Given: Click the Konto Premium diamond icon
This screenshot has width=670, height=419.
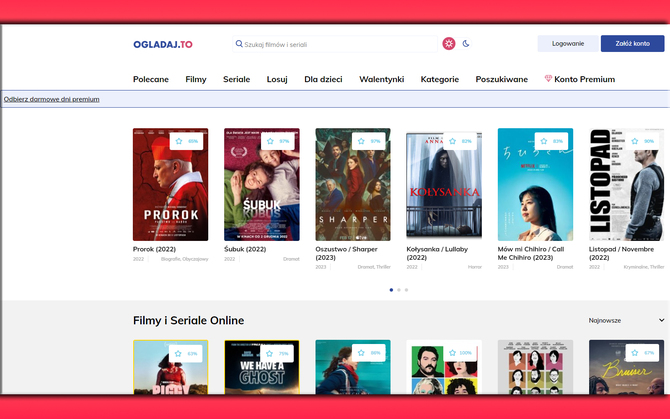Looking at the screenshot, I should pyautogui.click(x=548, y=79).
